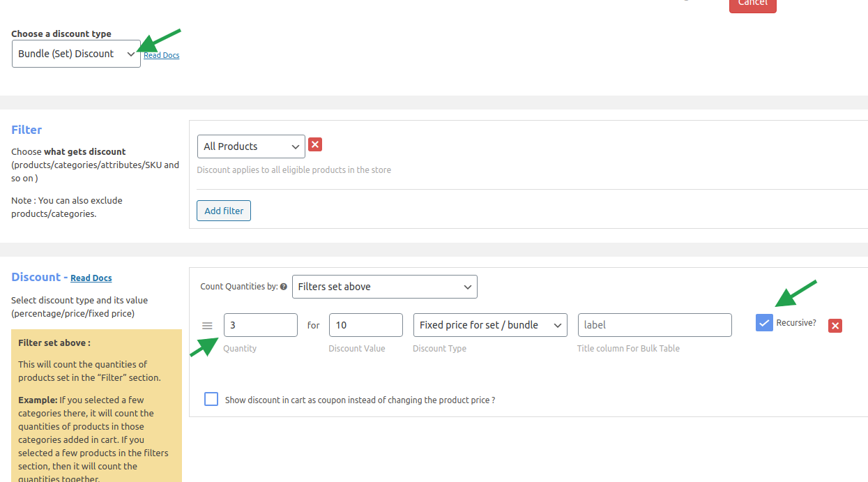
Task: Uncheck the Recursive checkbox
Action: point(764,322)
